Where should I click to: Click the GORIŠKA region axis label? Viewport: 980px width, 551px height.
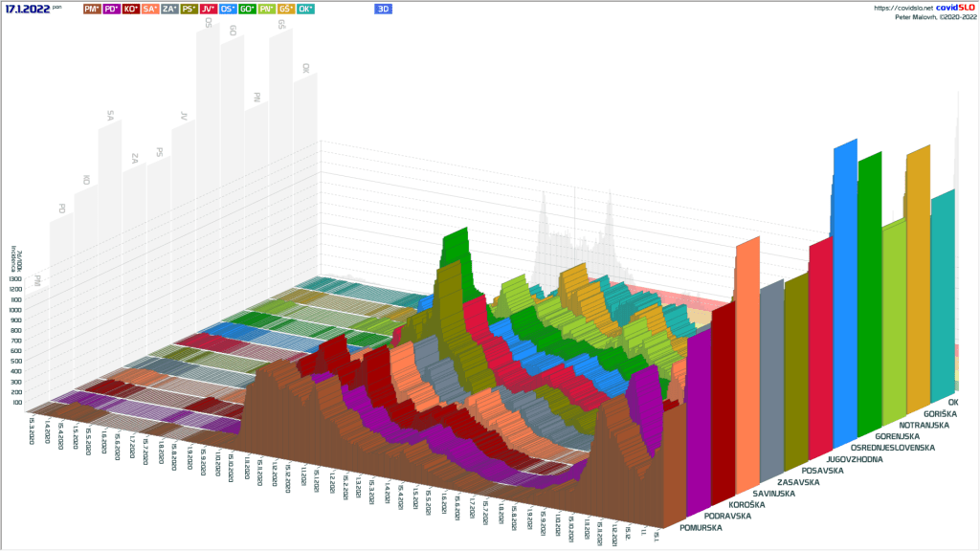coord(942,414)
